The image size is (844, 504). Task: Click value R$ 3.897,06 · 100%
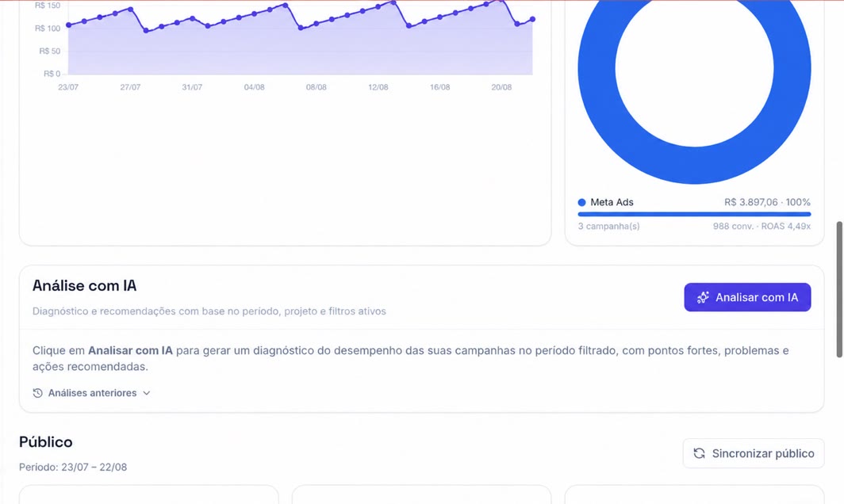click(767, 202)
